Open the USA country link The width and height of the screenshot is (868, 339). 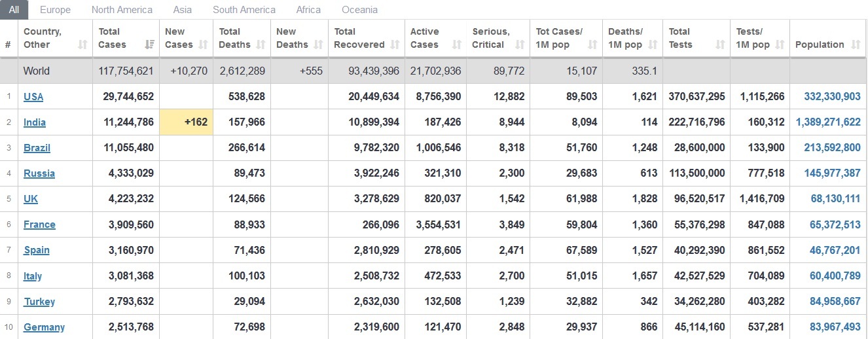[33, 97]
